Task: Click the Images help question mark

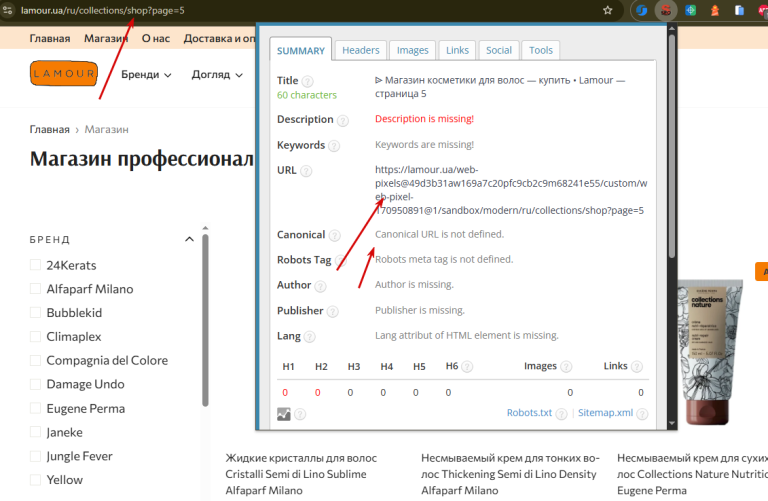Action: (566, 367)
